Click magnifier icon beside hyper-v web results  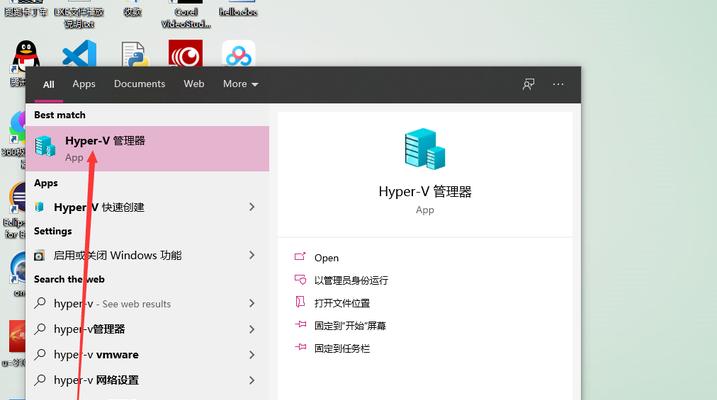pos(40,303)
